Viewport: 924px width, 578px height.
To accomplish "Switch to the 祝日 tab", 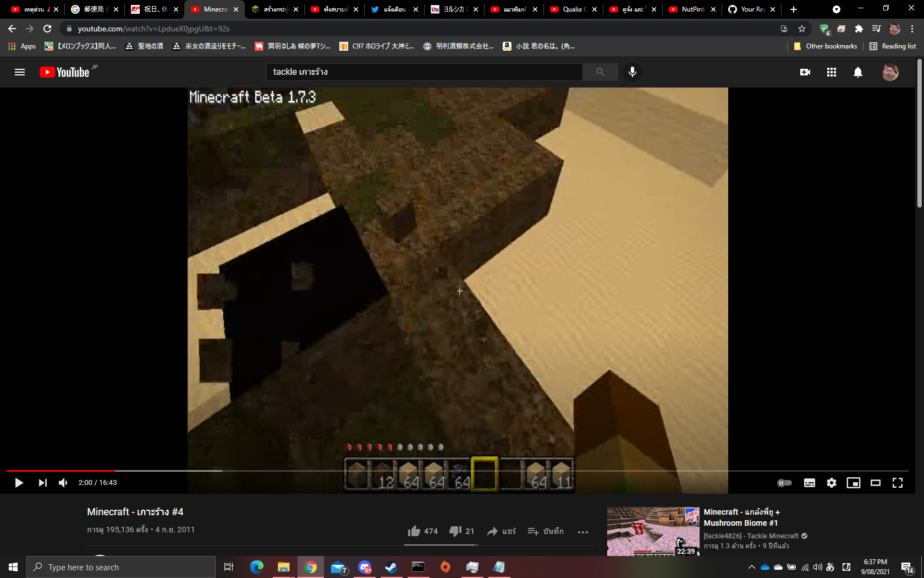I will pyautogui.click(x=155, y=9).
